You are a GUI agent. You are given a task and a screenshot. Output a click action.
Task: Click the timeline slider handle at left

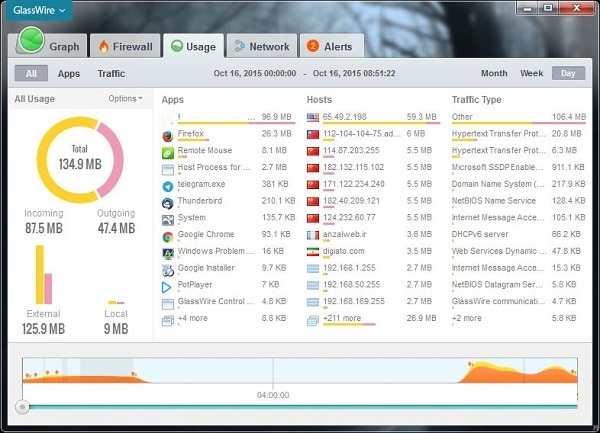pos(22,407)
